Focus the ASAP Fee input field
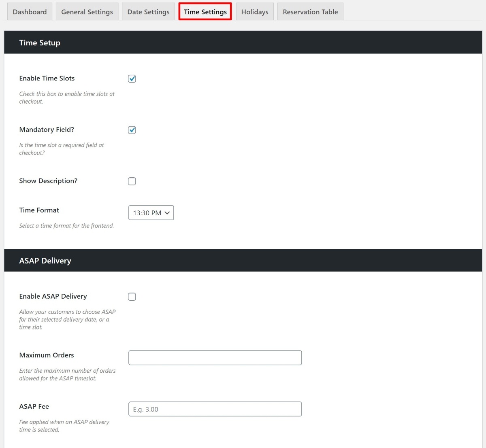This screenshot has height=448, width=486. [x=215, y=409]
